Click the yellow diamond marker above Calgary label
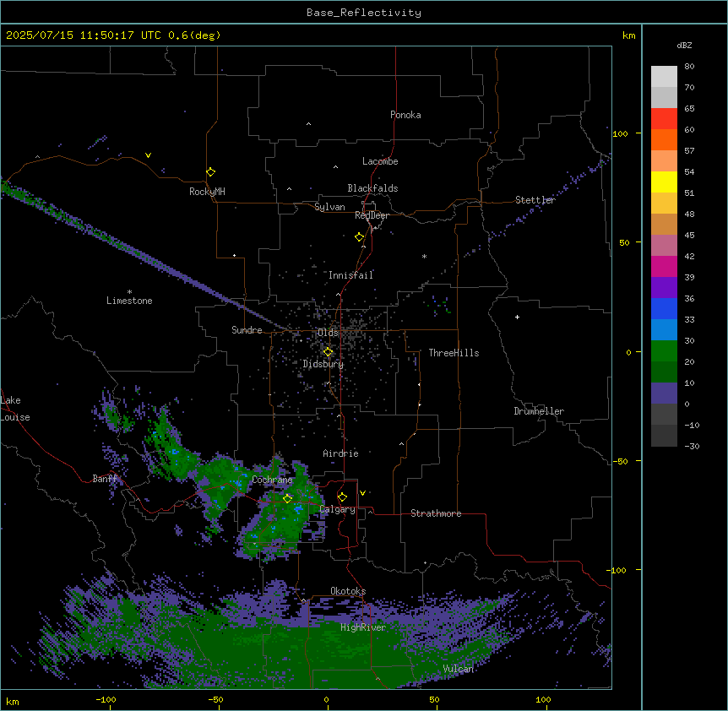 342,497
